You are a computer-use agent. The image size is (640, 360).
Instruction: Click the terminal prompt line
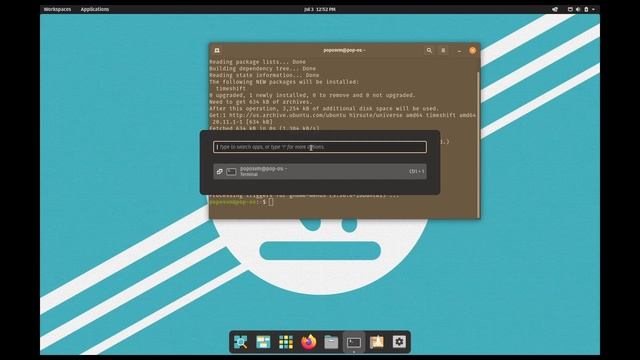point(241,202)
